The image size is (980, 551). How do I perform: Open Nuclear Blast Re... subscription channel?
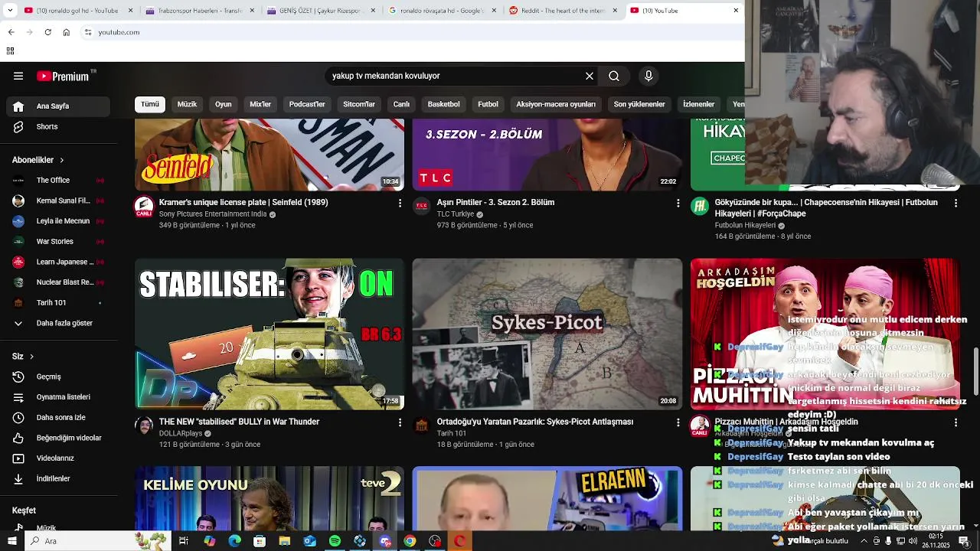tap(58, 282)
